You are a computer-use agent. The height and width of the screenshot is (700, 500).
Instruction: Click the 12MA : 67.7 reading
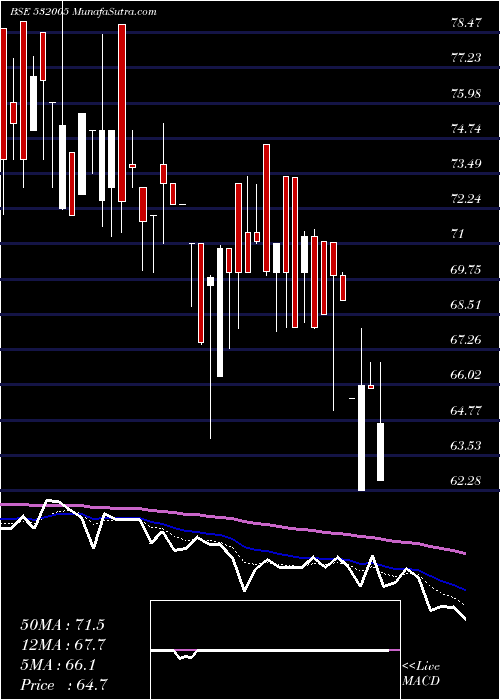[x=62, y=645]
